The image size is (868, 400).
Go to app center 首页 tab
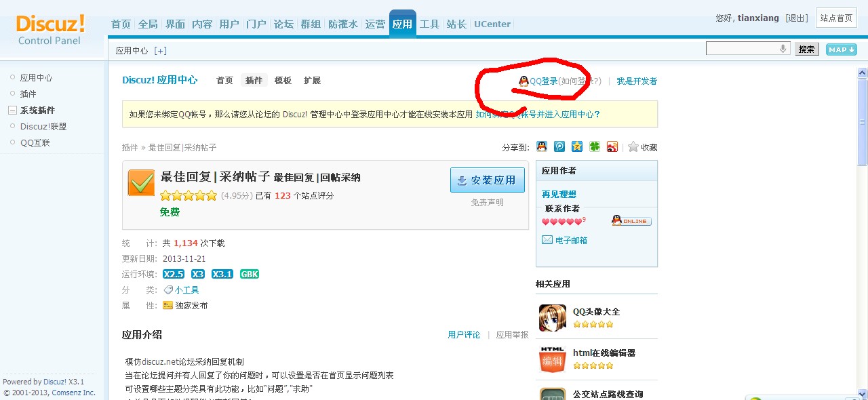click(224, 80)
